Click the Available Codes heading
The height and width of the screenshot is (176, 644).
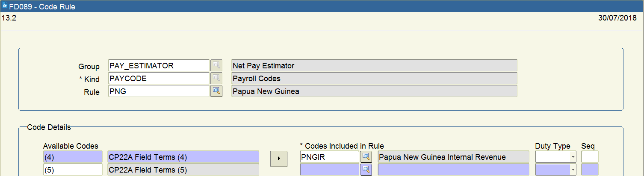(x=71, y=146)
